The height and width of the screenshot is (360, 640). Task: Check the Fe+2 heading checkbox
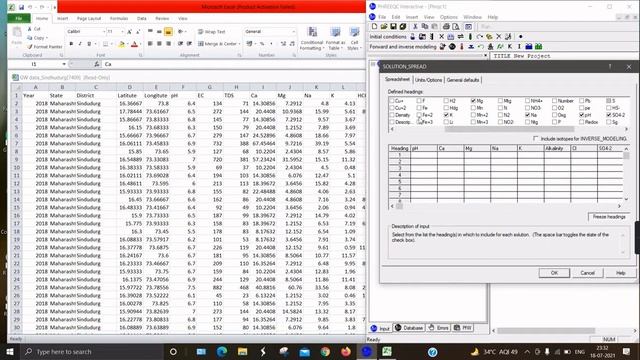(x=419, y=115)
